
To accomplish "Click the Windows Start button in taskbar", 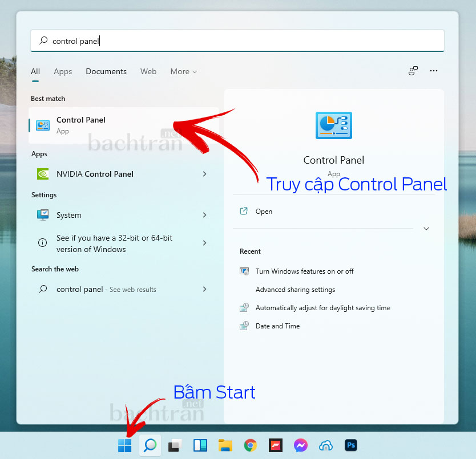I will click(124, 445).
